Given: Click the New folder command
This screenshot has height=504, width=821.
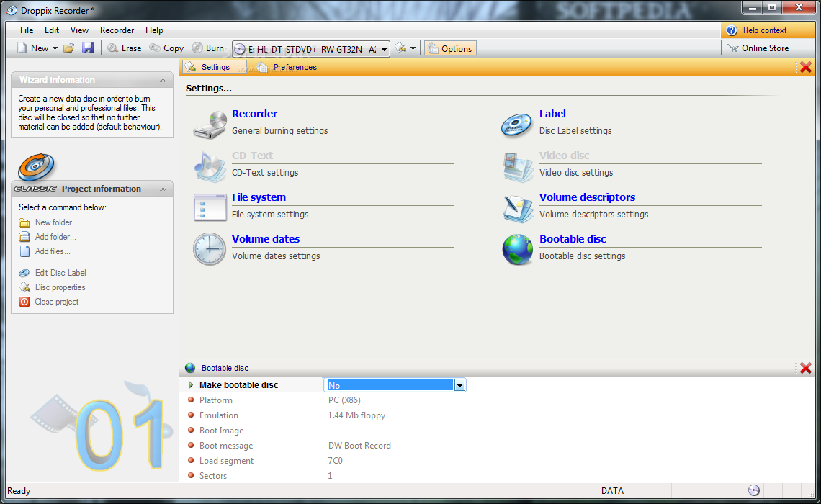Looking at the screenshot, I should (53, 222).
